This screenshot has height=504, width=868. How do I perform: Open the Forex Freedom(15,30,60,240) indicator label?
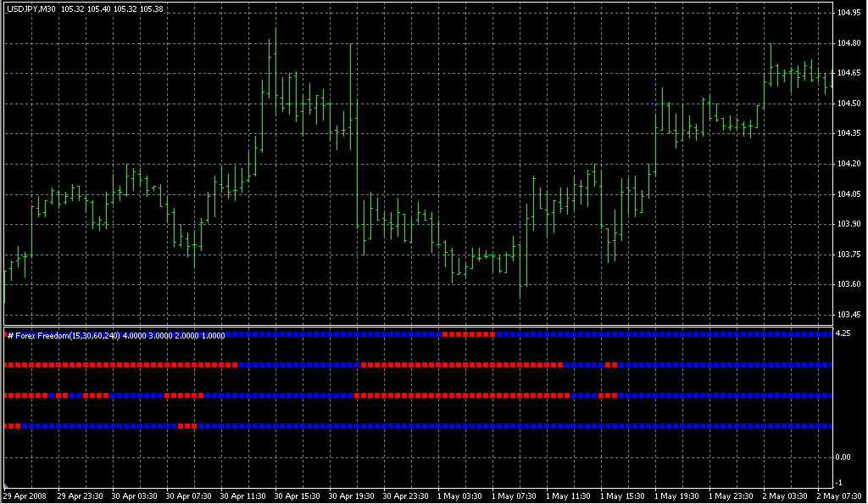[64, 335]
